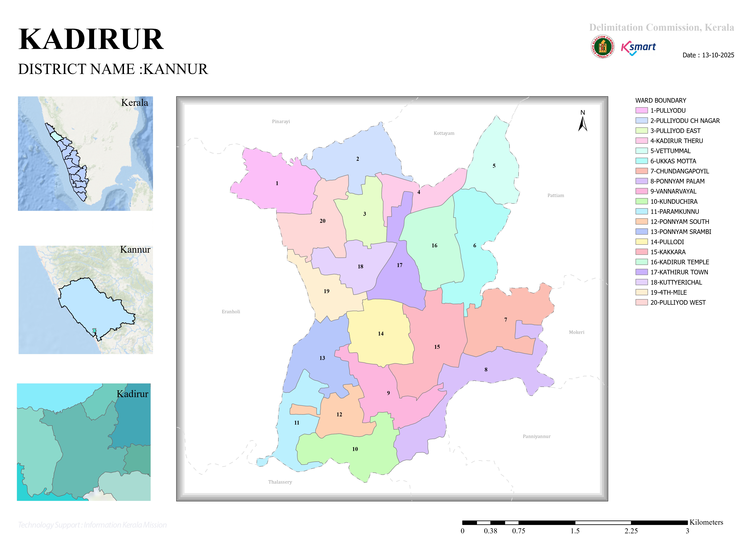Click ward number 13 on the map
This screenshot has width=756, height=535.
click(322, 358)
